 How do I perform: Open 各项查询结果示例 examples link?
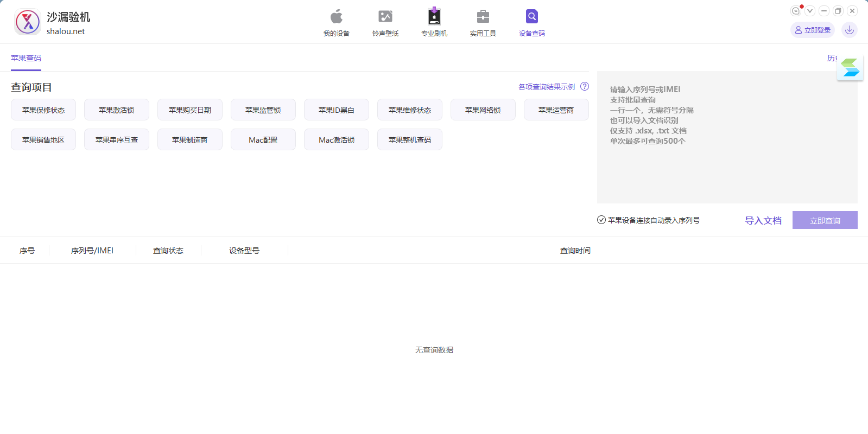click(546, 87)
